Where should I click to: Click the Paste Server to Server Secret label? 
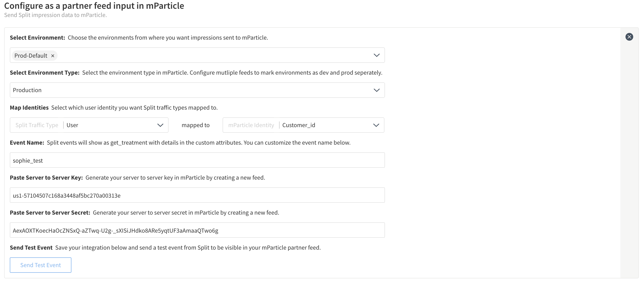[50, 213]
